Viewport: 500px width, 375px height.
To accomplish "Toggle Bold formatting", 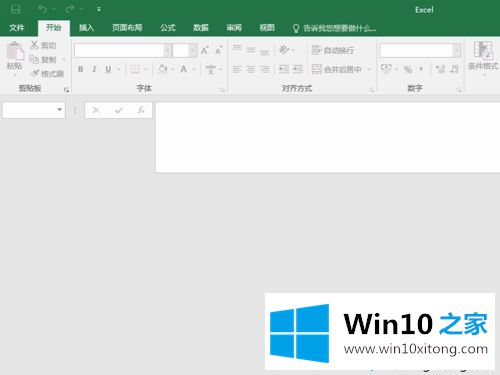I will pyautogui.click(x=80, y=69).
